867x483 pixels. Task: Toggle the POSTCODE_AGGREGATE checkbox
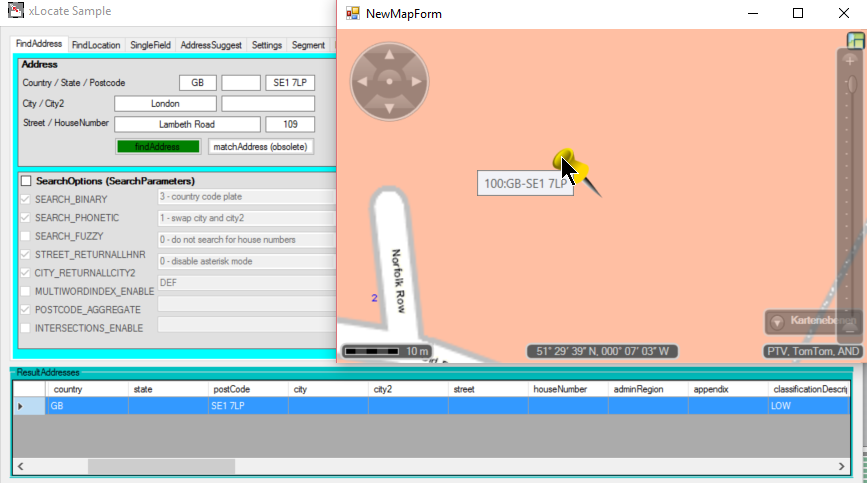pos(27,309)
